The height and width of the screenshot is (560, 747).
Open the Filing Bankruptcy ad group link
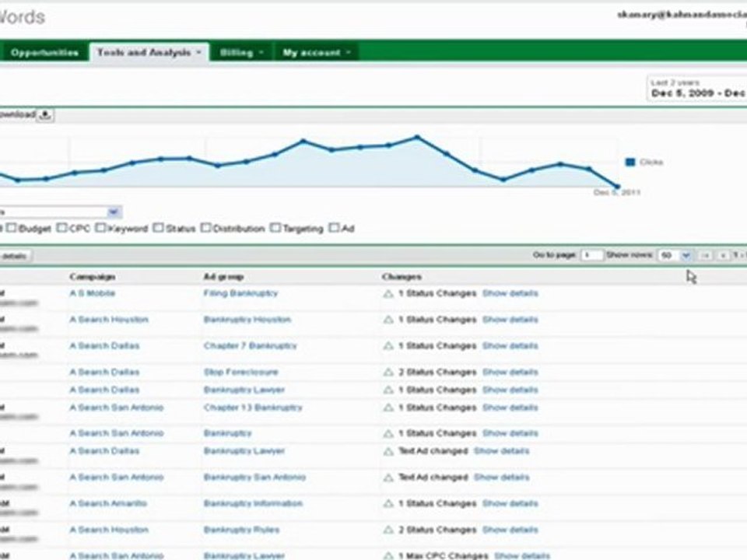(x=240, y=293)
